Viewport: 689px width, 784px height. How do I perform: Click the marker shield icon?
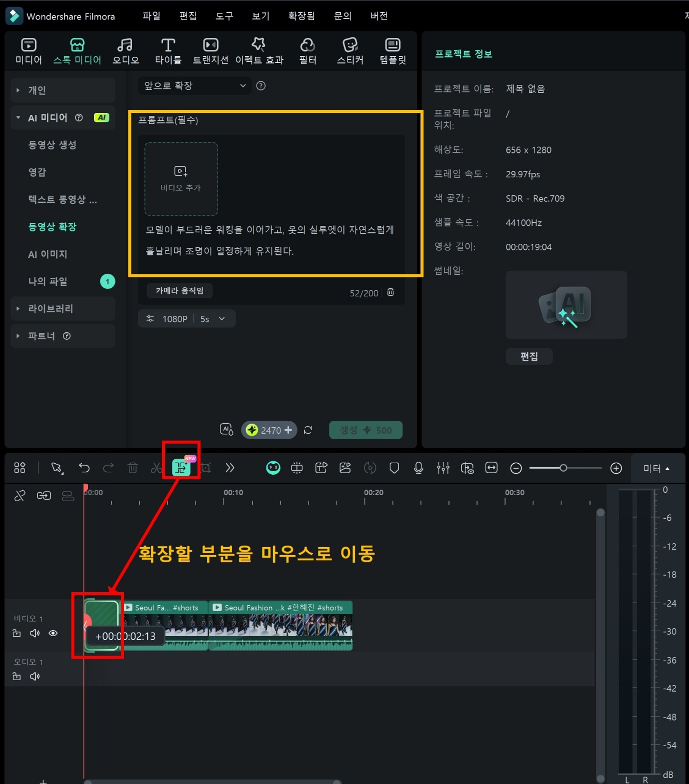[394, 468]
